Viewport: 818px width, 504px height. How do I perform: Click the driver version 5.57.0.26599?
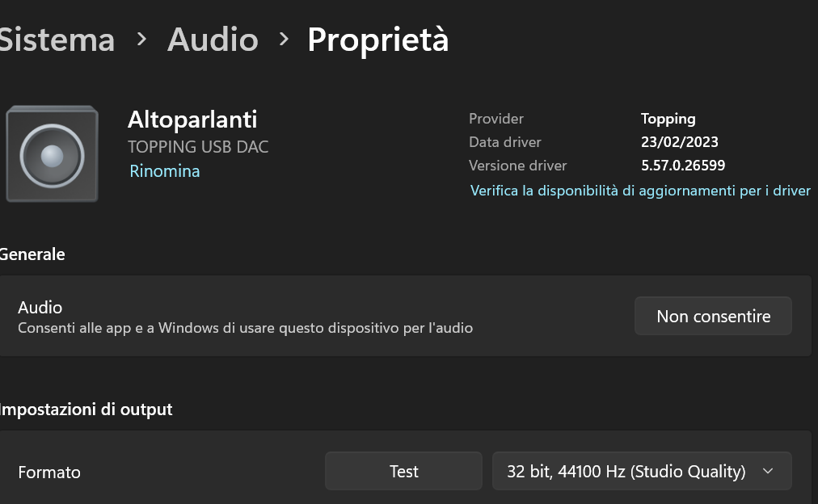pyautogui.click(x=683, y=166)
